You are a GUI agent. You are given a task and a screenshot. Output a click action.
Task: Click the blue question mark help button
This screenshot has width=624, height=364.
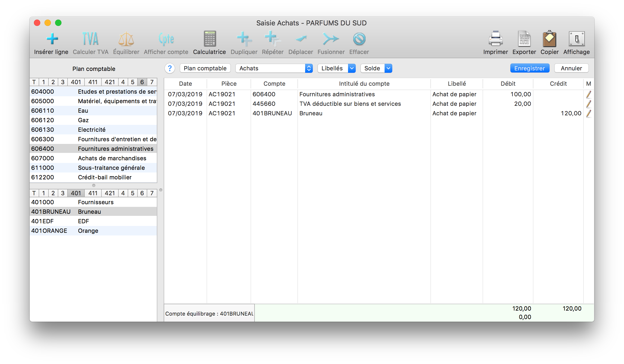click(170, 69)
